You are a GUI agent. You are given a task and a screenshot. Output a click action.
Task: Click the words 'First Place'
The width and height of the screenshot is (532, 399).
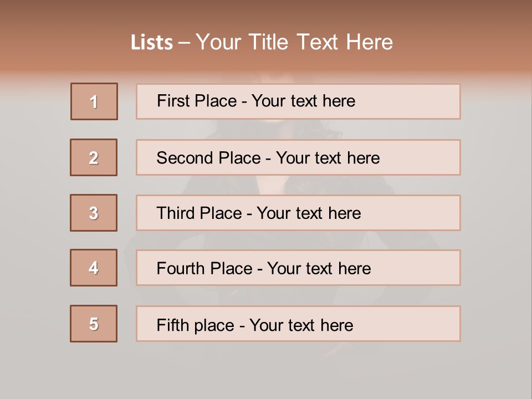click(x=197, y=101)
